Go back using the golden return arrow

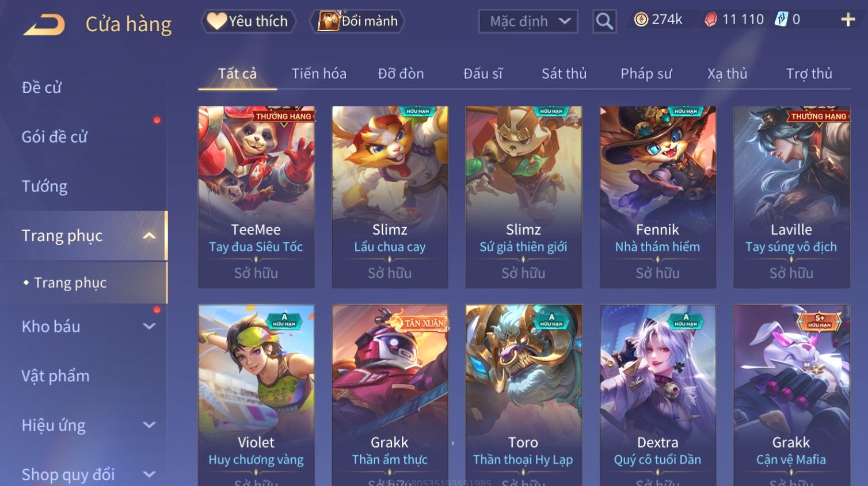[x=44, y=25]
